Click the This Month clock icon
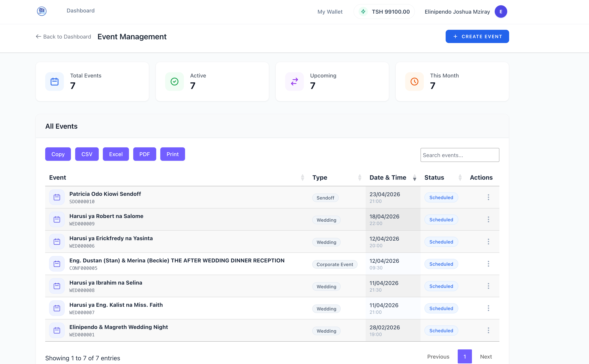This screenshot has width=589, height=364. point(414,82)
